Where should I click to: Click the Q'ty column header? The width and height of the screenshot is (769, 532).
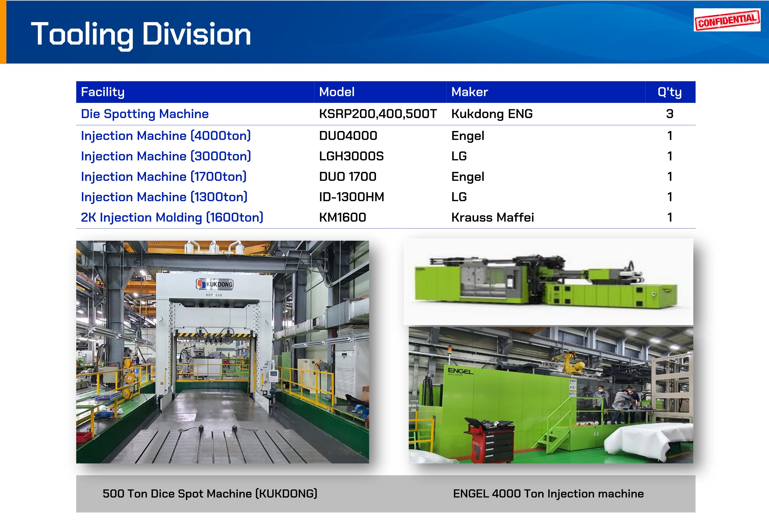click(669, 92)
